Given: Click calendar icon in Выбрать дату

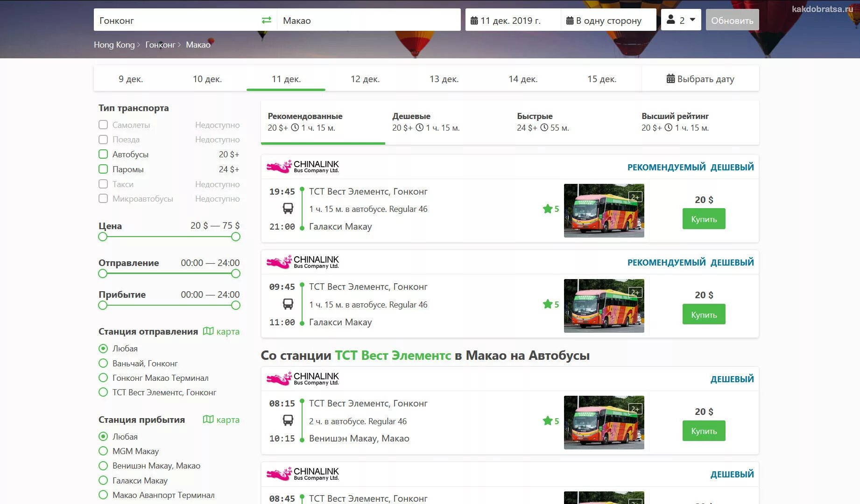Looking at the screenshot, I should [x=670, y=79].
